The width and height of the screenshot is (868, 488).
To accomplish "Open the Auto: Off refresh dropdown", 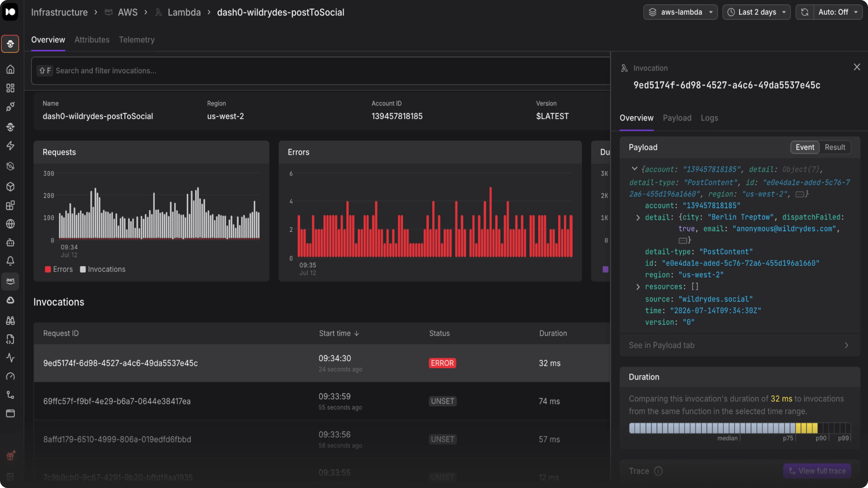I will (838, 12).
